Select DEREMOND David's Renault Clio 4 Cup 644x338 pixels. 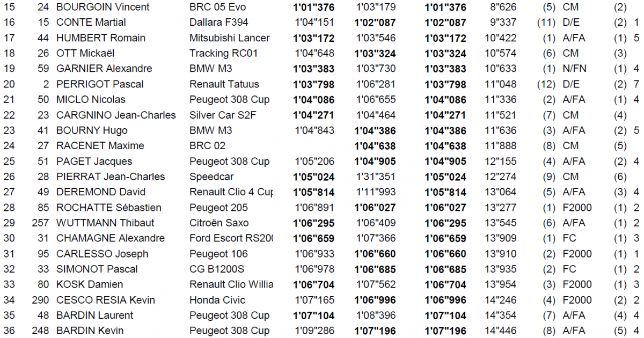(231, 192)
